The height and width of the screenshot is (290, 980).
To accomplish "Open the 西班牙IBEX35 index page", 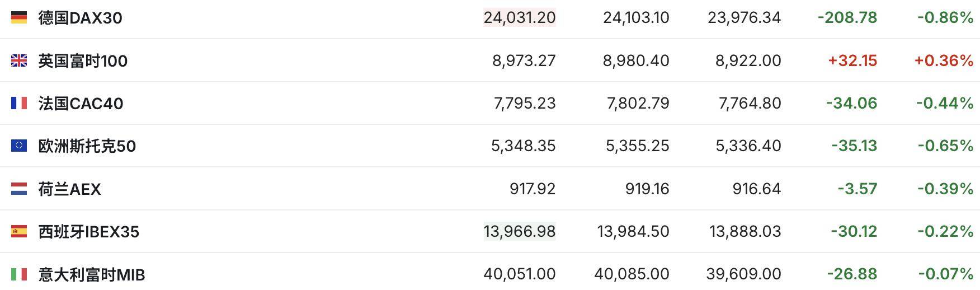I will tap(88, 231).
